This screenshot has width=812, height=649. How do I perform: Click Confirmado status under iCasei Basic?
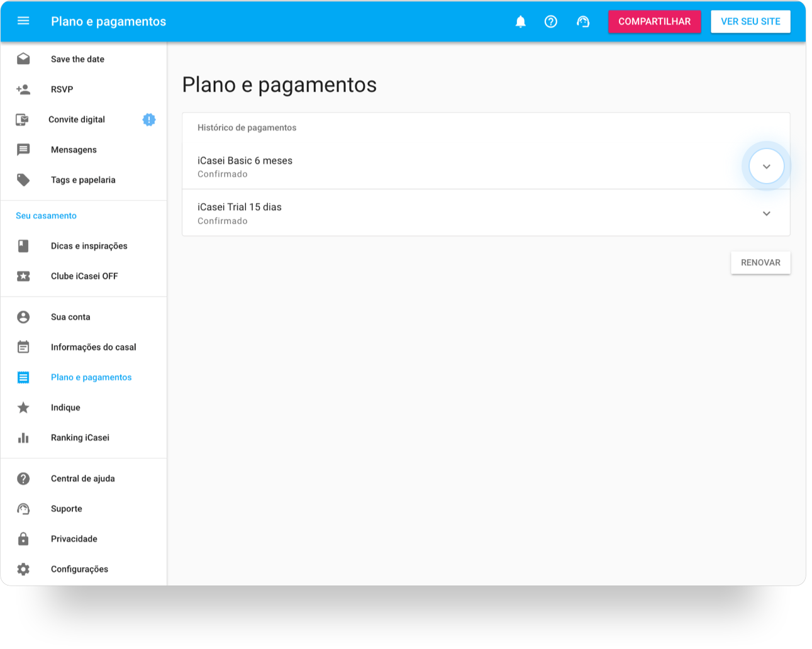click(x=223, y=174)
